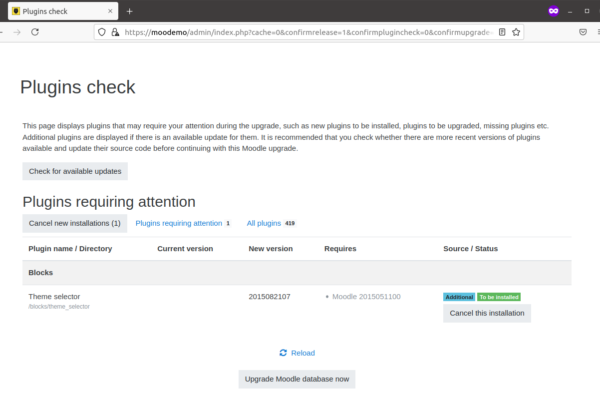Open All plugins 419 link
This screenshot has width=600, height=400.
(x=271, y=223)
